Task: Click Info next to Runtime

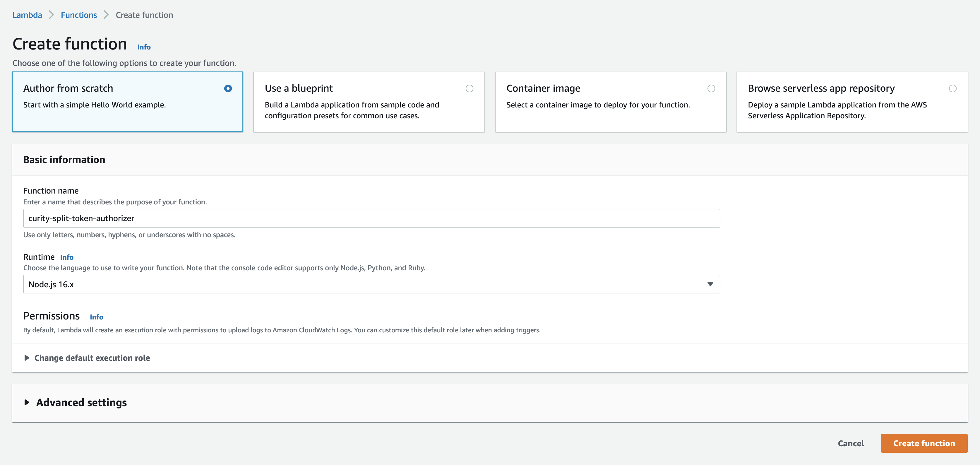Action: click(67, 257)
